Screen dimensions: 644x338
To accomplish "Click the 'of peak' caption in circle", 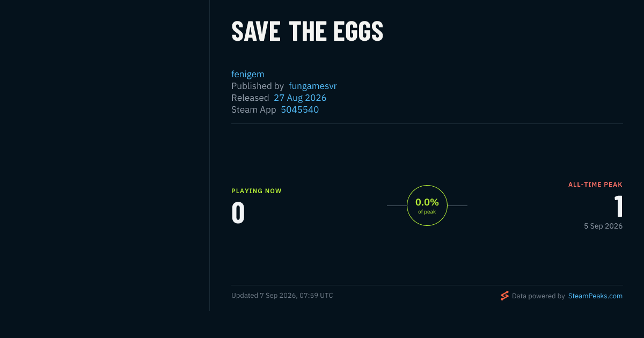I will click(x=427, y=212).
